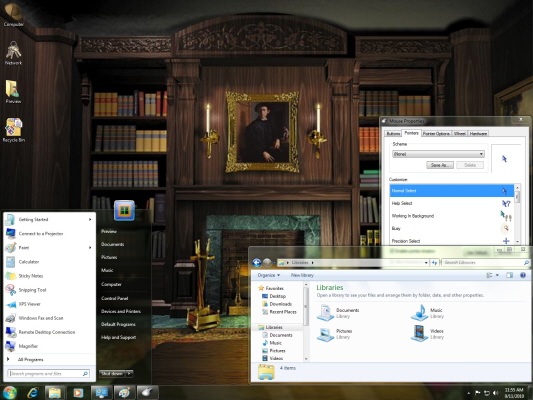
Task: Click the New library button
Action: click(302, 275)
